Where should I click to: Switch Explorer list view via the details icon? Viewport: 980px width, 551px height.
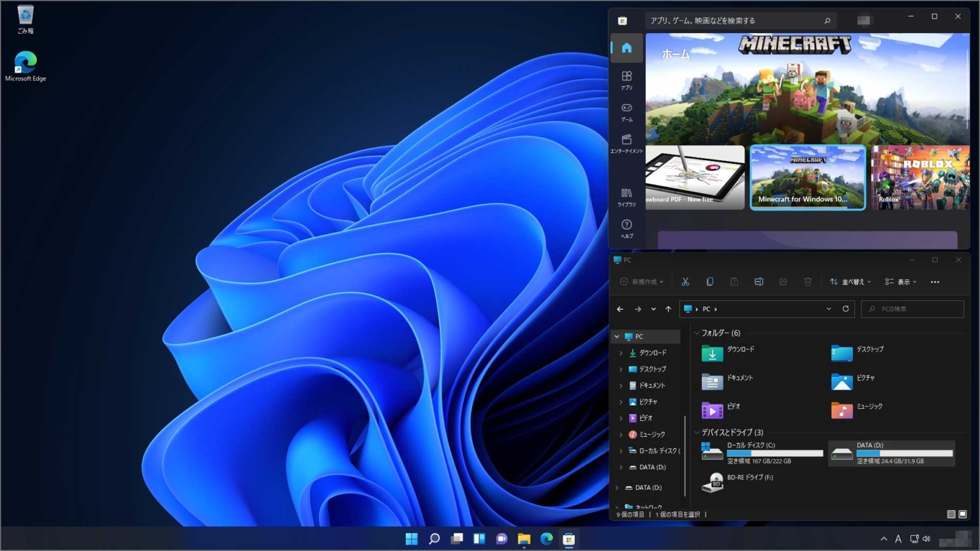click(950, 514)
